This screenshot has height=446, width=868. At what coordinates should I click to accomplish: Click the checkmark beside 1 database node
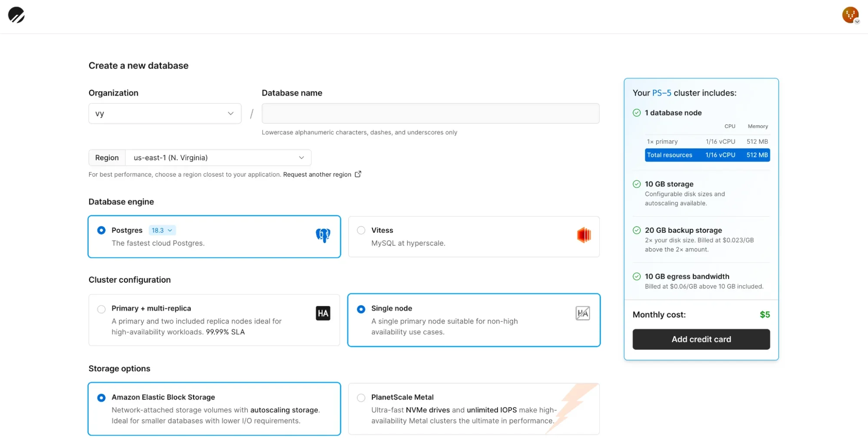pyautogui.click(x=637, y=112)
